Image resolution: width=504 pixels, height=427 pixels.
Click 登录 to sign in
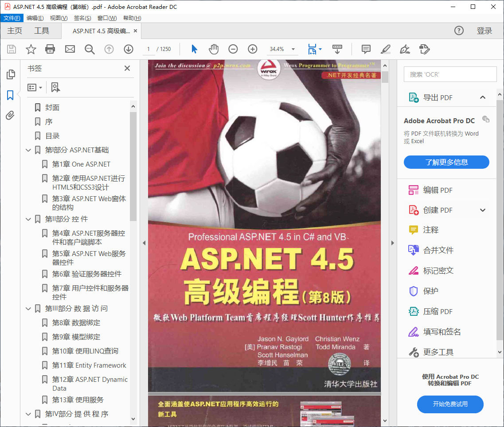[484, 31]
